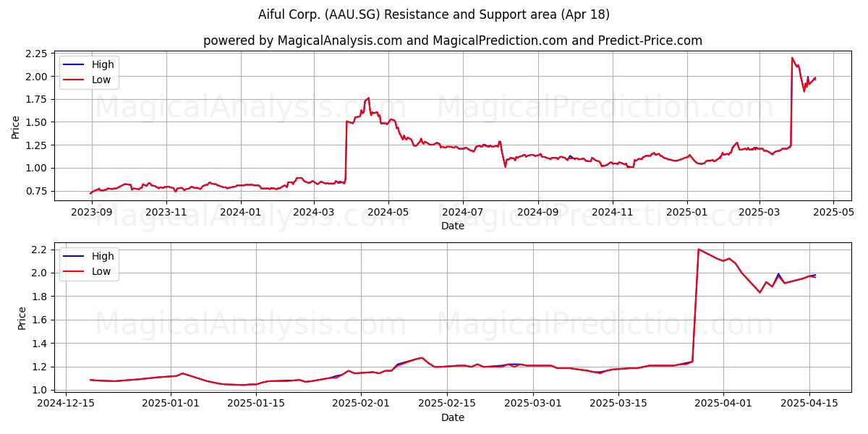
Task: Click the red Low line sample in top legend
Action: (x=75, y=80)
